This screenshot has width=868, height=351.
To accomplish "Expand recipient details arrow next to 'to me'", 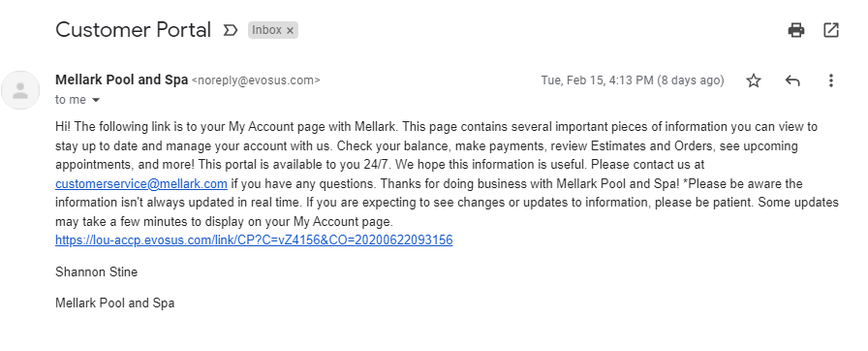I will [96, 100].
